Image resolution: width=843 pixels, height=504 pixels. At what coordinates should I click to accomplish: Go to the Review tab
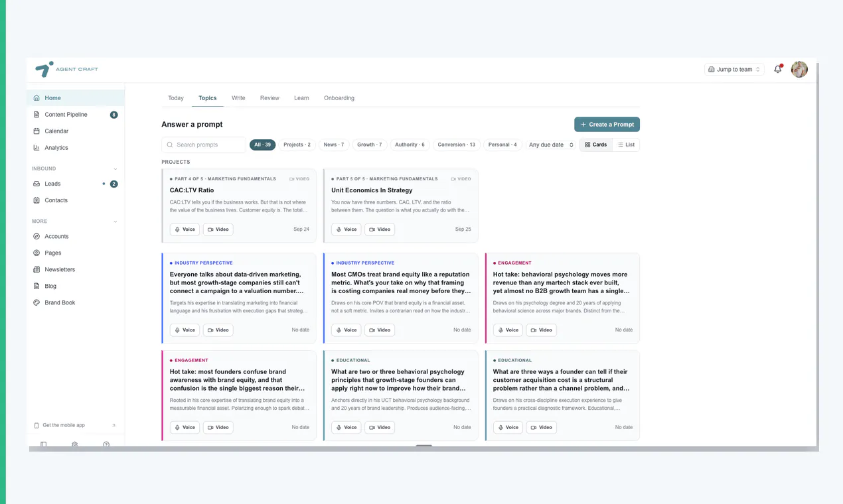(x=269, y=98)
